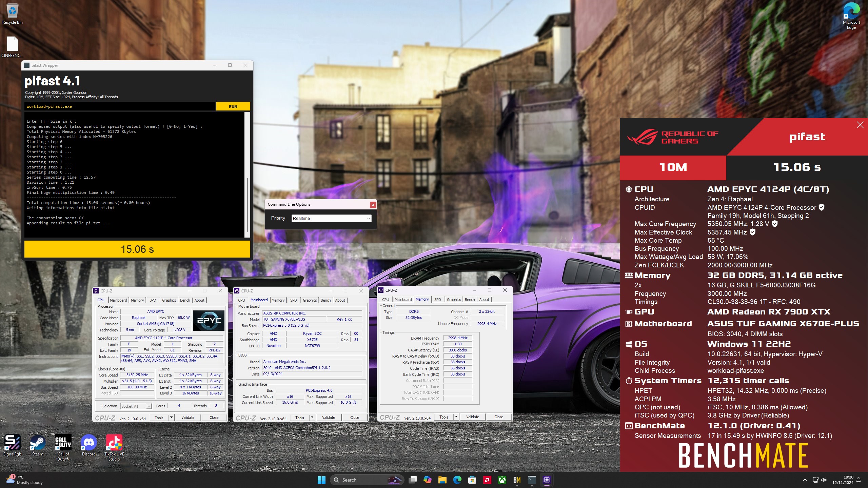Click the AMD Radeon RX 7900 XTX line
The width and height of the screenshot is (868, 488).
(769, 312)
